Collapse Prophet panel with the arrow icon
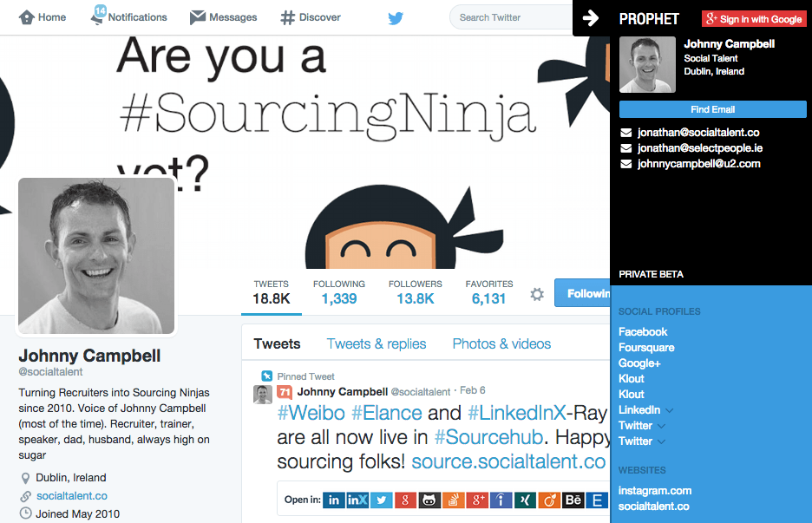Screen dimensions: 812x523 coord(591,18)
